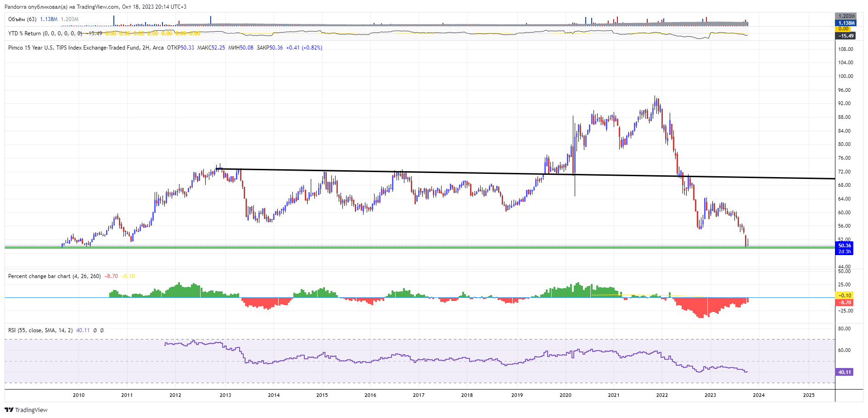This screenshot has height=418, width=868.
Task: Click the grey 1.203M volume axis tag
Action: (846, 17)
